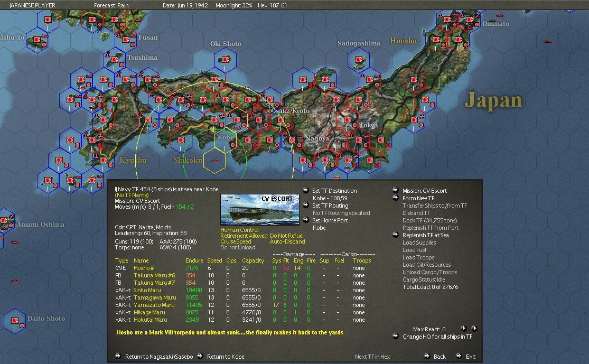Click the ship icon above the Ominato label
Viewport: 589px width, 364px height.
(x=499, y=16)
